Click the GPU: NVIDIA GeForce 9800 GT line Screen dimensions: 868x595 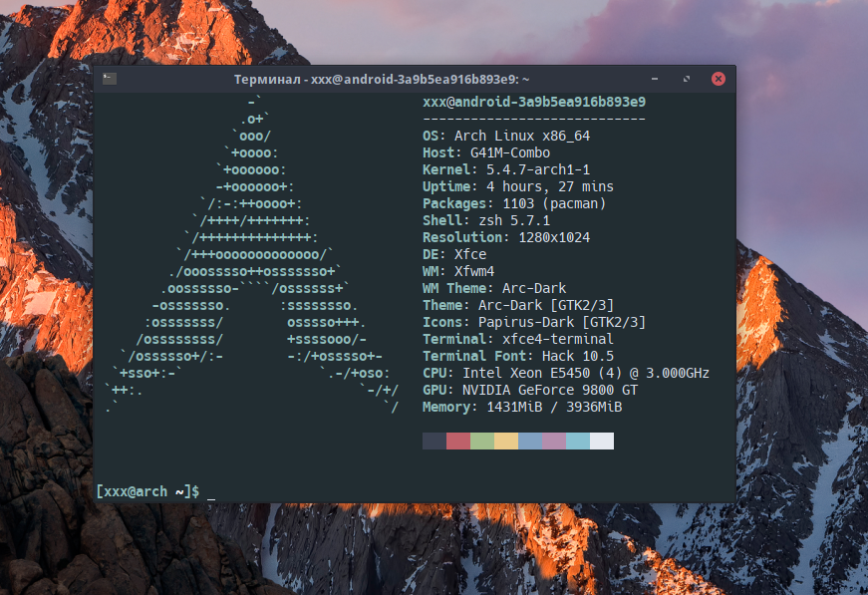530,391
